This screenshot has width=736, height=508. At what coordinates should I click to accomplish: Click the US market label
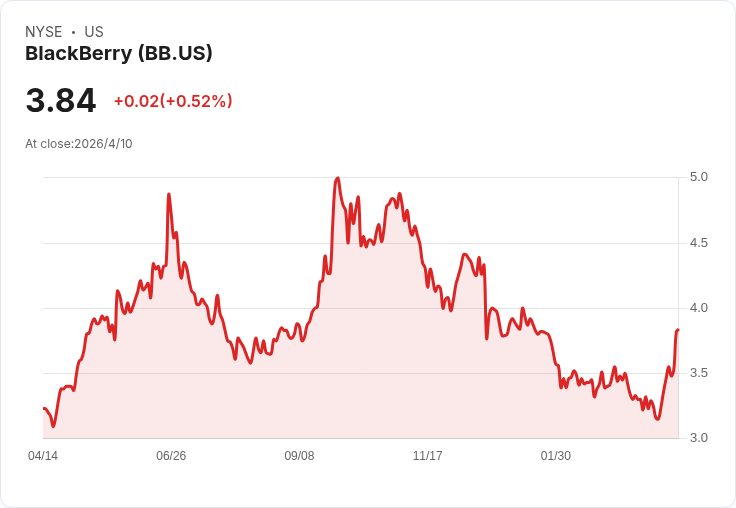point(94,32)
